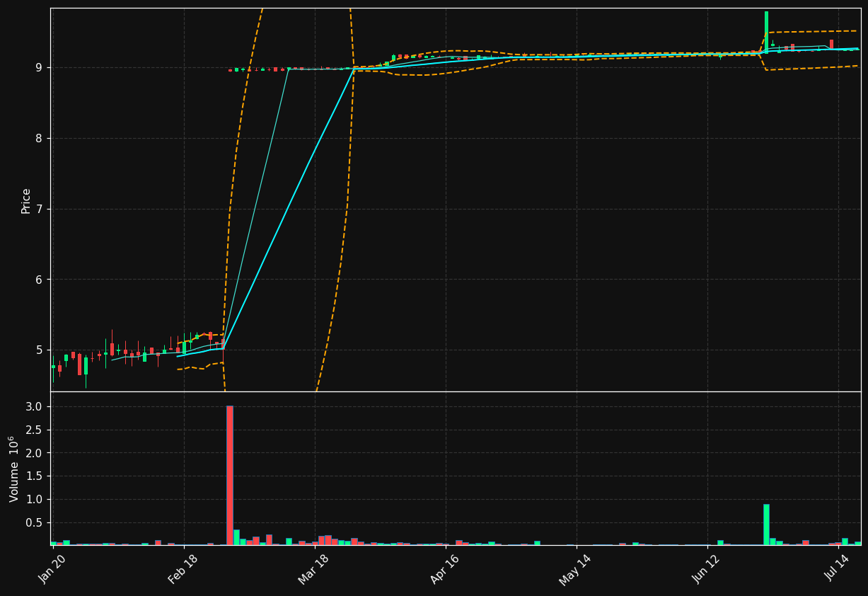Click the "Volume 10⁶" axis title
The image size is (868, 596).
14,469
